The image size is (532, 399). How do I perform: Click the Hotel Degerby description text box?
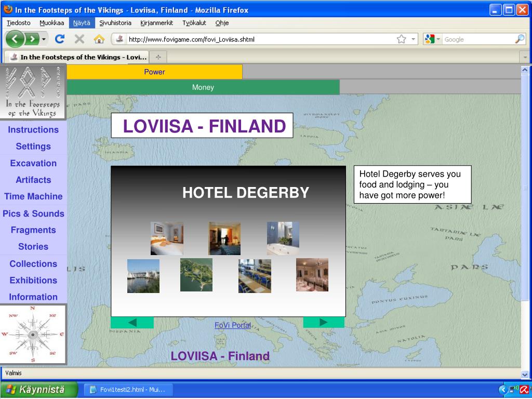(413, 184)
